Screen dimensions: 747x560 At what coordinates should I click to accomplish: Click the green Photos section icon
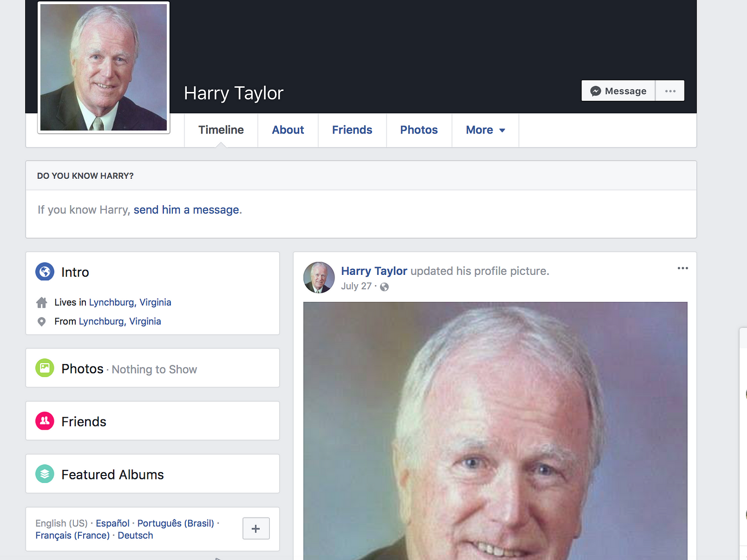point(45,368)
